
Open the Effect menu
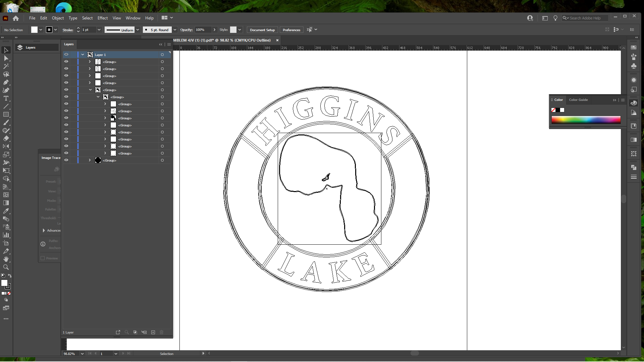coord(103,18)
